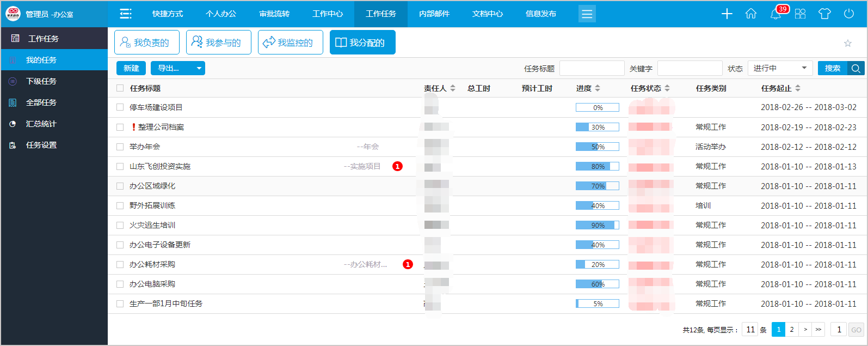Click the 任务标题 search input field
Screen dimensions: 868x346
(592, 68)
